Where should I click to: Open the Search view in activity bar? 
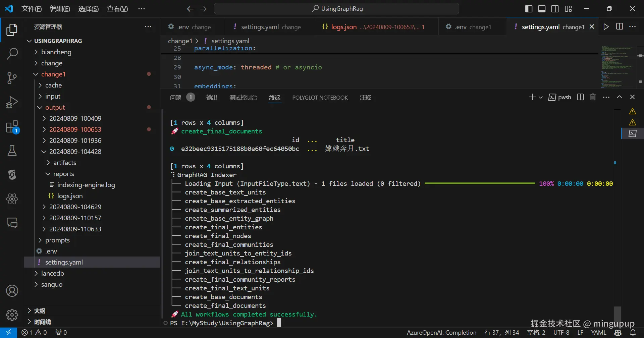click(x=12, y=54)
